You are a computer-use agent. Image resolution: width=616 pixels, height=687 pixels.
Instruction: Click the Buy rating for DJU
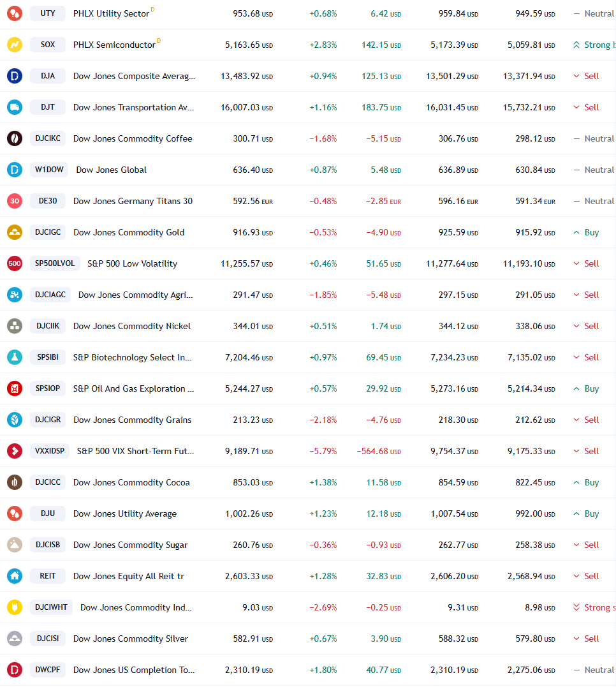pos(586,513)
